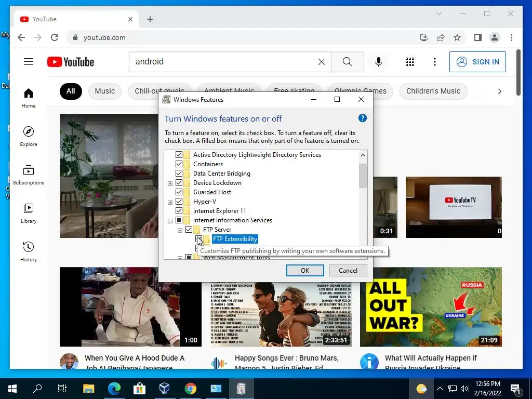Expand Hyper-V tree node

(x=170, y=203)
